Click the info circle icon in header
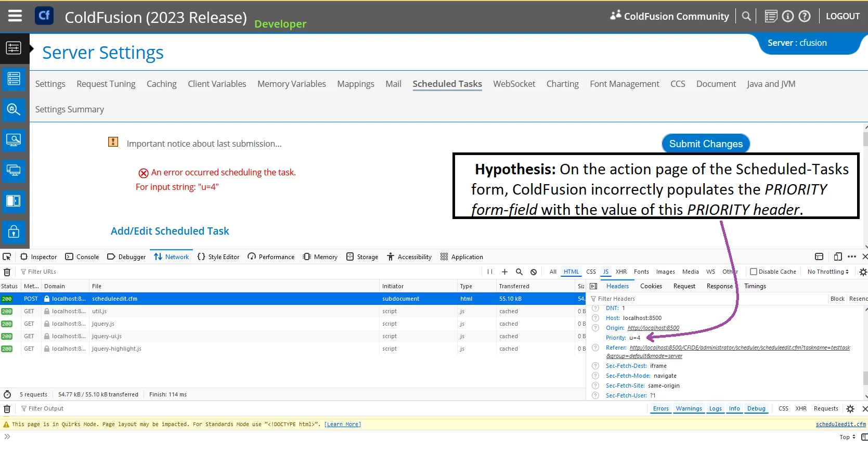Image resolution: width=868 pixels, height=449 pixels. point(788,16)
